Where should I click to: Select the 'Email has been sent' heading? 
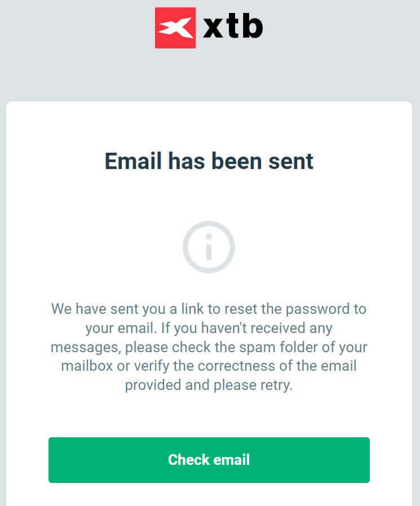(209, 162)
